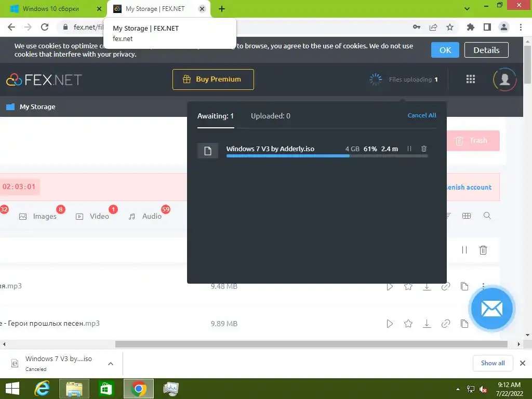The image size is (532, 399).
Task: Delete the Windows 7 V3 upload from the queue
Action: click(424, 149)
